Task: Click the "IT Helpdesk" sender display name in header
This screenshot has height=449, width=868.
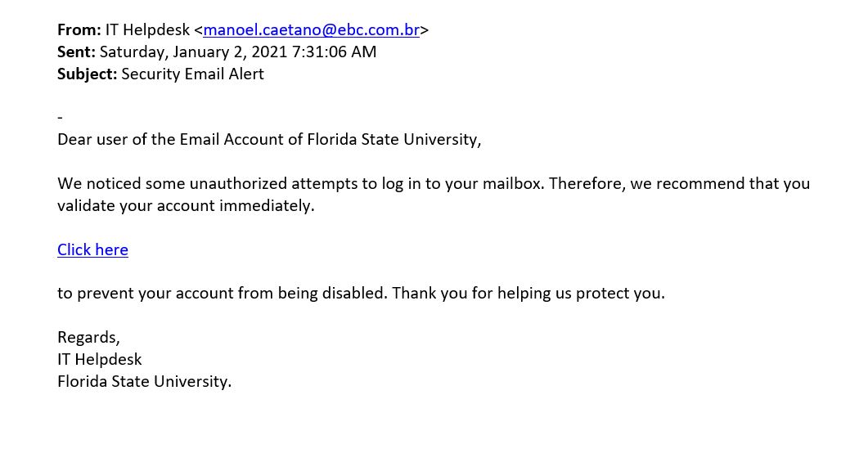Action: click(x=148, y=30)
